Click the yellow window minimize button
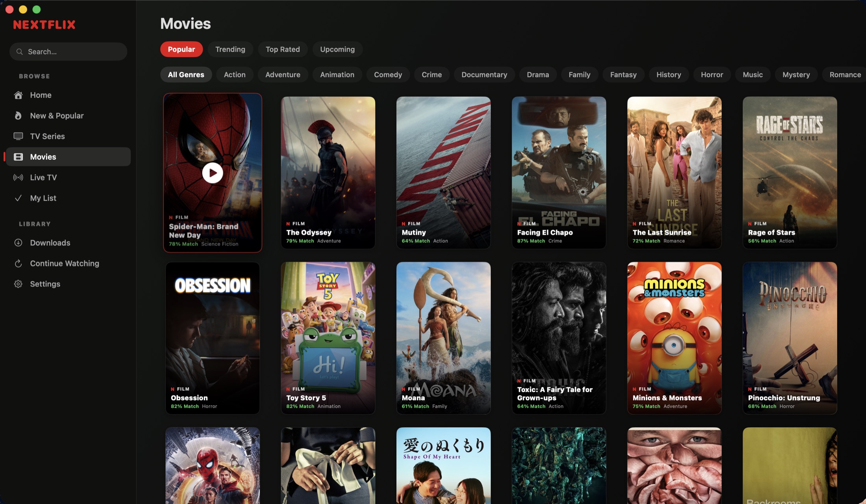The height and width of the screenshot is (504, 866). [x=23, y=9]
